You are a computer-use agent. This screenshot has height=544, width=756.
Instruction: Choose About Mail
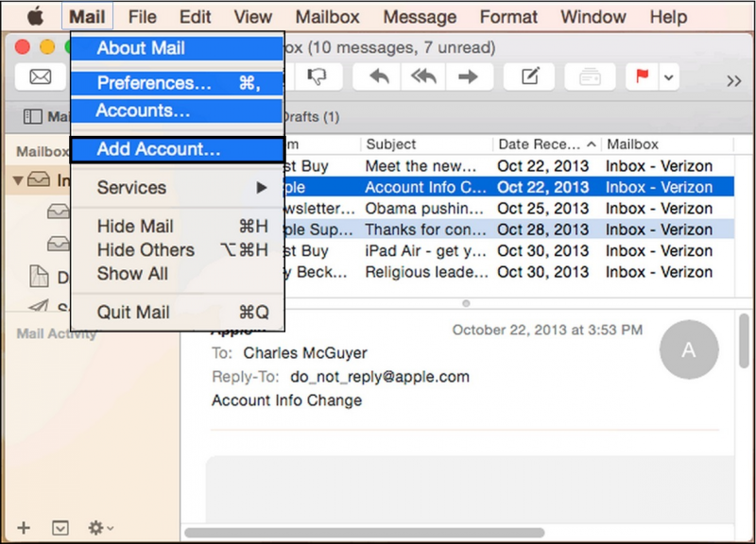tap(177, 48)
